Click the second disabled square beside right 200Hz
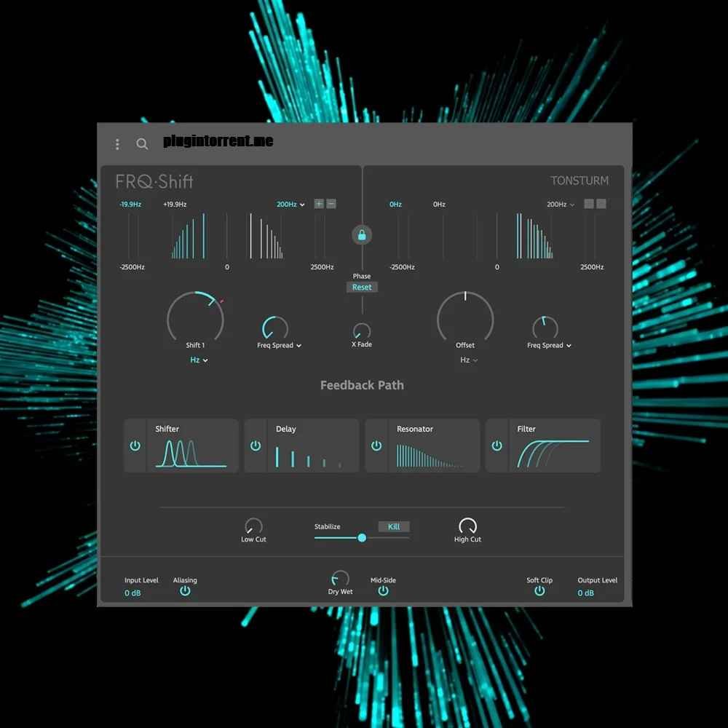This screenshot has width=728, height=728. (601, 204)
